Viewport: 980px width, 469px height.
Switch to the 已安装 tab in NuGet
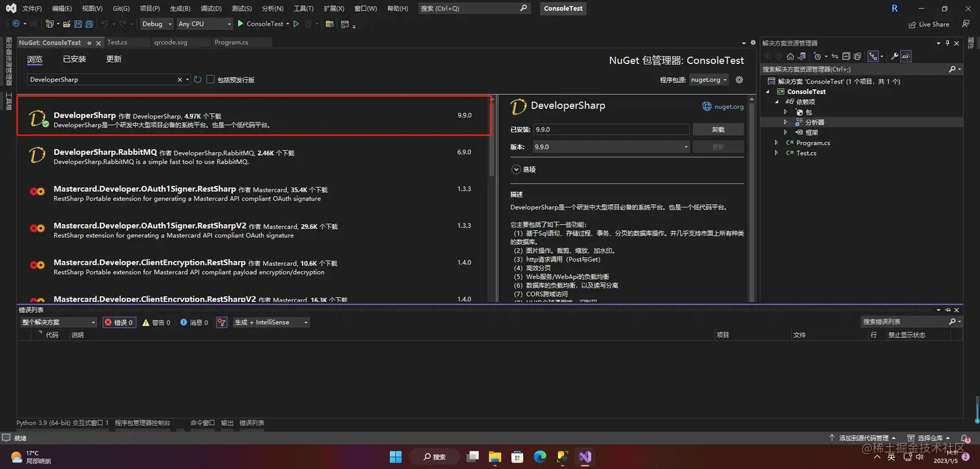coord(74,59)
